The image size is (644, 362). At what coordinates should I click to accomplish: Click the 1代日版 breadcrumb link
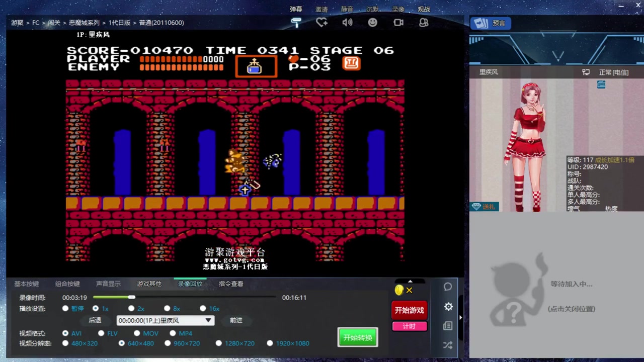tap(119, 23)
